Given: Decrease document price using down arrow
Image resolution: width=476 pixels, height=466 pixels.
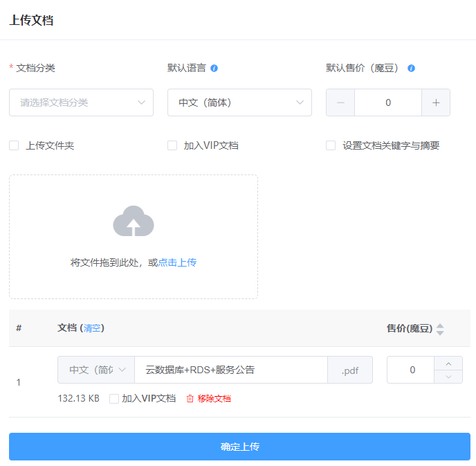Looking at the screenshot, I should tap(448, 376).
